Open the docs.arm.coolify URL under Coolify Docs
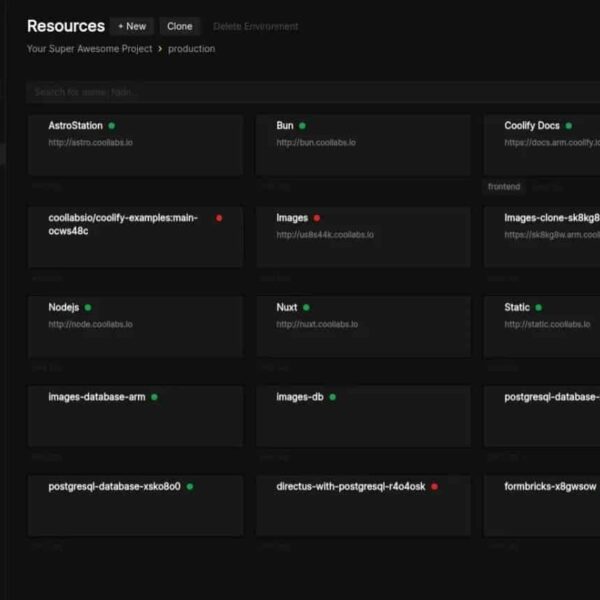The height and width of the screenshot is (600, 600). pos(552,142)
